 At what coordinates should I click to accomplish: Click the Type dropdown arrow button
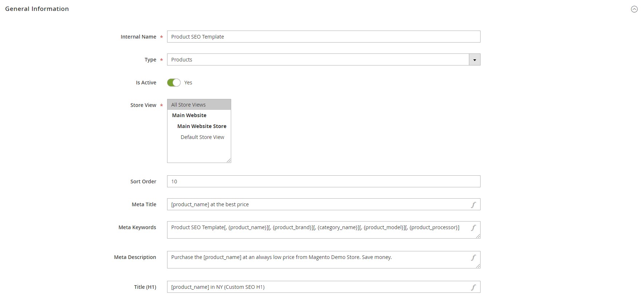474,60
